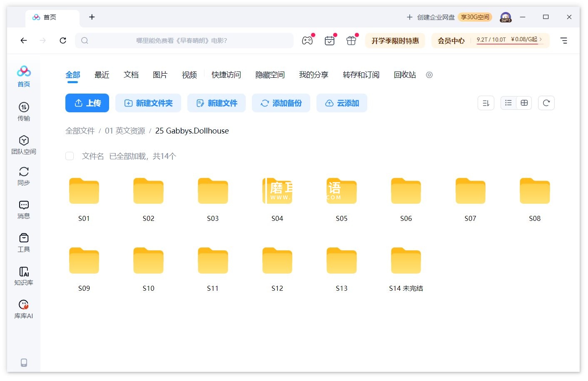Focus the search input field
This screenshot has height=381, width=588.
[x=184, y=40]
